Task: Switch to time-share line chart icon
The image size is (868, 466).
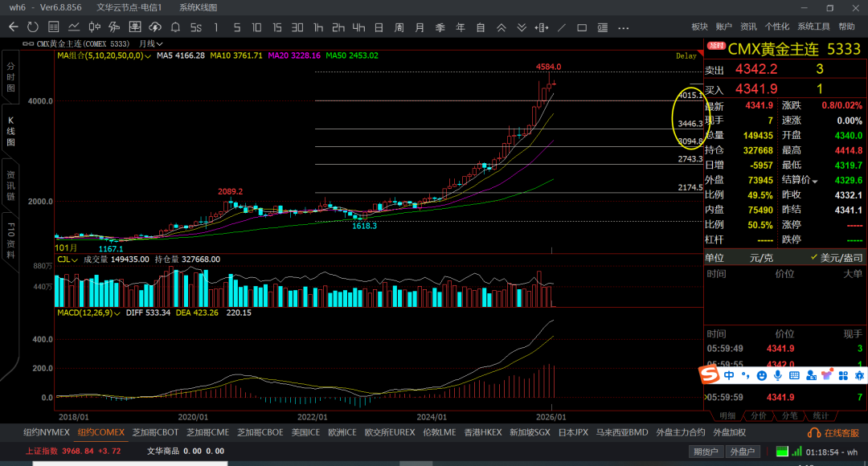Action: (74, 27)
